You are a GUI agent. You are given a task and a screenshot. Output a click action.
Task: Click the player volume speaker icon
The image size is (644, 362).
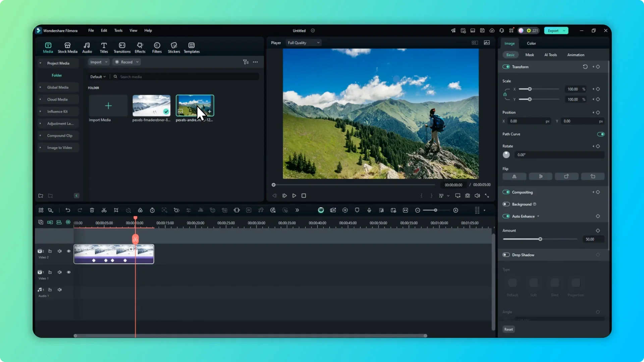tap(477, 195)
